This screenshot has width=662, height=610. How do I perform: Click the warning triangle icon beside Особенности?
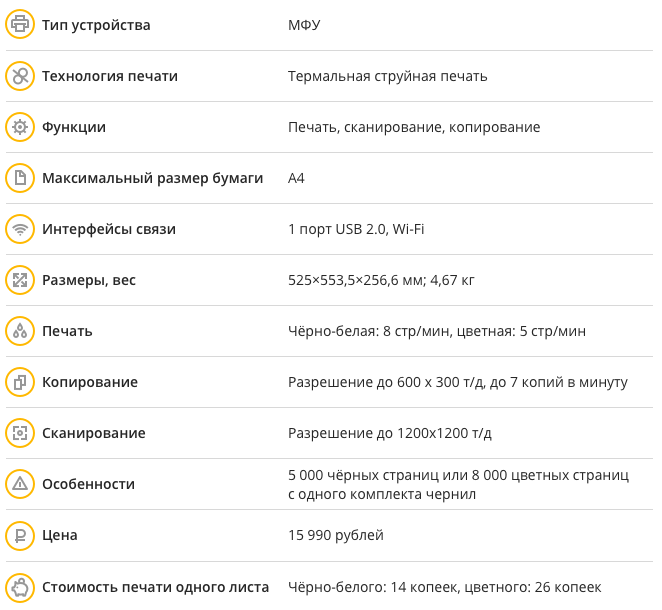[x=19, y=484]
